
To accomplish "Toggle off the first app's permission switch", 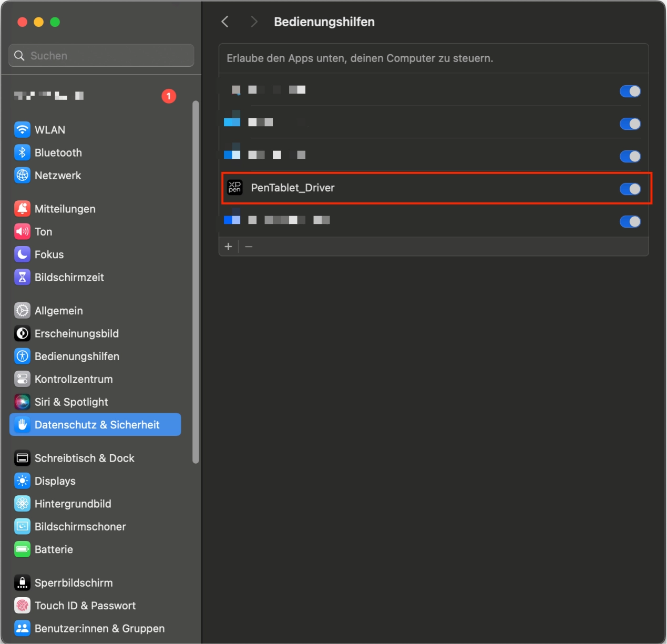I will [630, 91].
